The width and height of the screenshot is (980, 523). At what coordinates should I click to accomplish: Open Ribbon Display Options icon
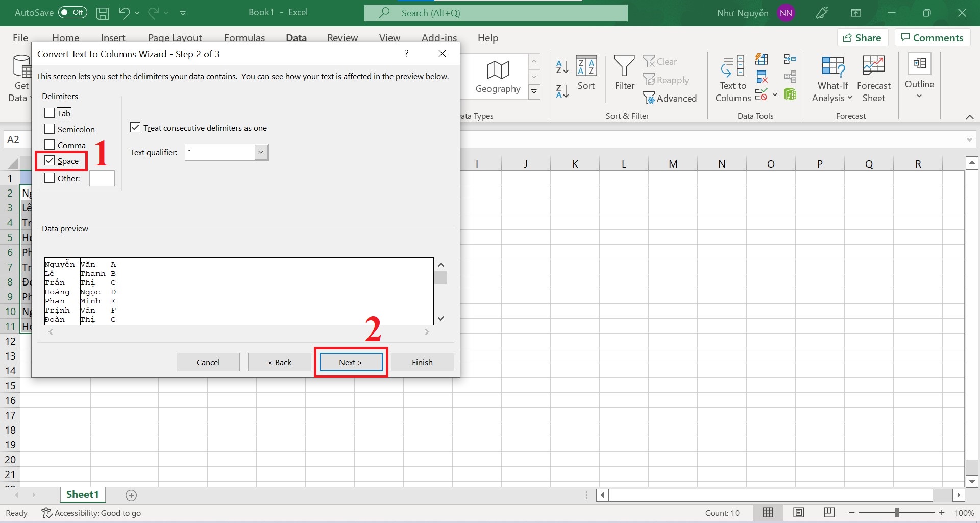856,13
